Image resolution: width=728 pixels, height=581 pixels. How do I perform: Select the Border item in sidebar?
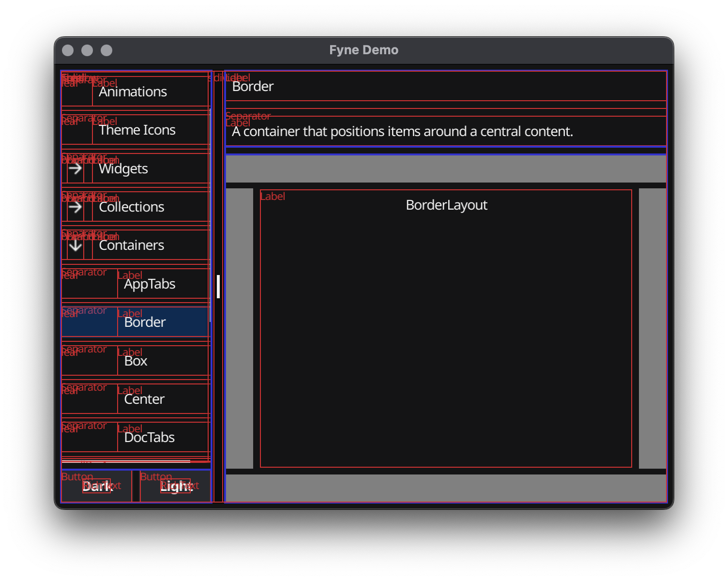coord(136,322)
